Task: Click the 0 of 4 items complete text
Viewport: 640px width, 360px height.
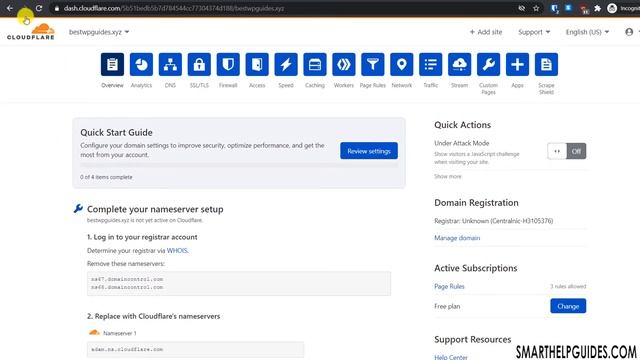Action: click(x=106, y=177)
